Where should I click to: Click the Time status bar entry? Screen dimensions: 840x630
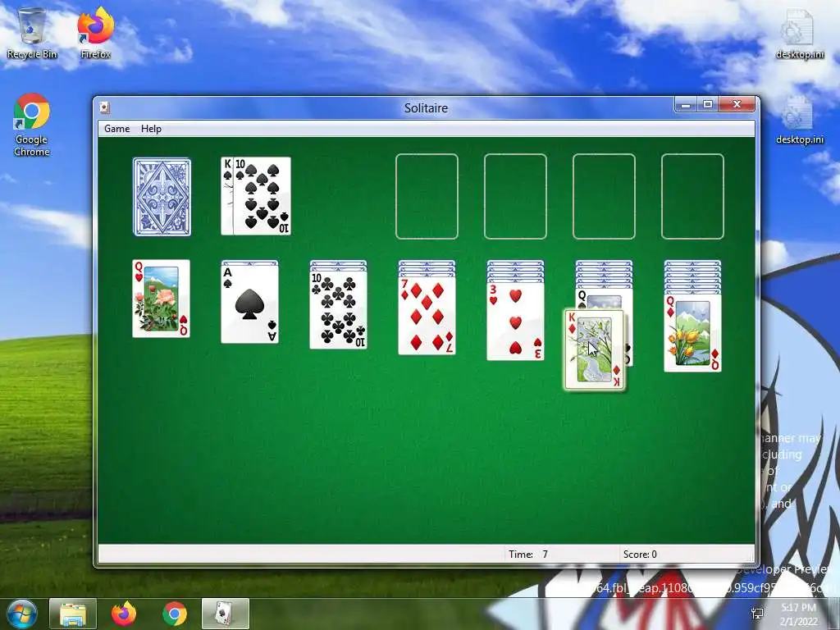(x=528, y=554)
